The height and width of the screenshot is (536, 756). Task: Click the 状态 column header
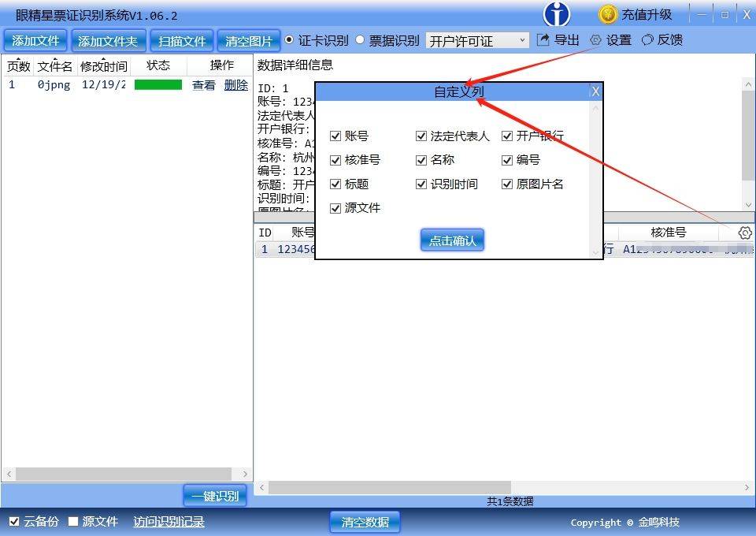click(158, 65)
